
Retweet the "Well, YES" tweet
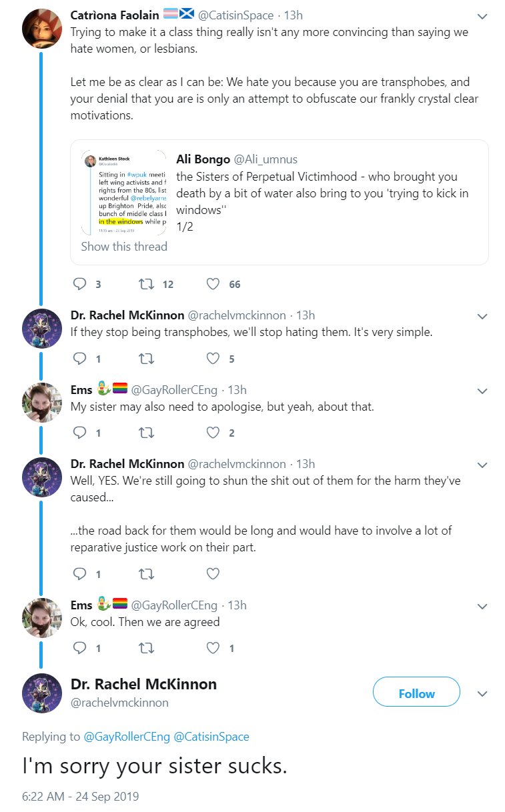click(x=146, y=573)
